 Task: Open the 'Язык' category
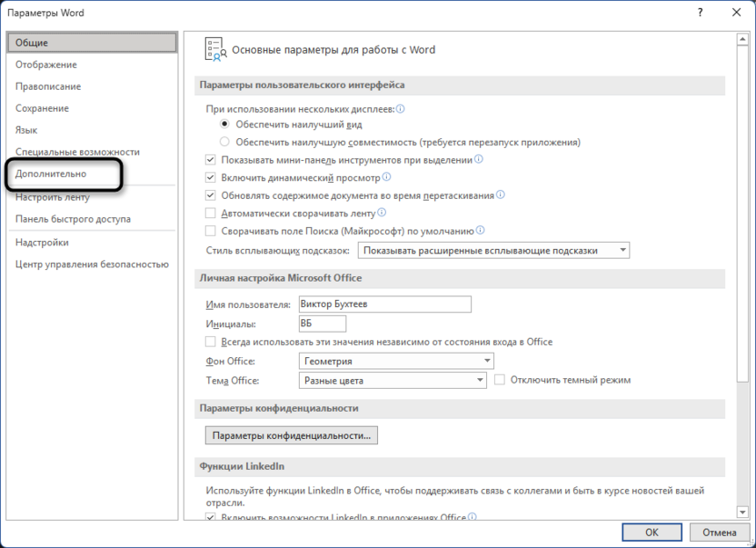(92, 130)
